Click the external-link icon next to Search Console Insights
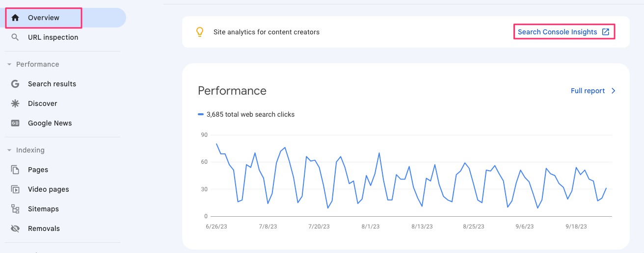The image size is (644, 253). click(x=606, y=32)
